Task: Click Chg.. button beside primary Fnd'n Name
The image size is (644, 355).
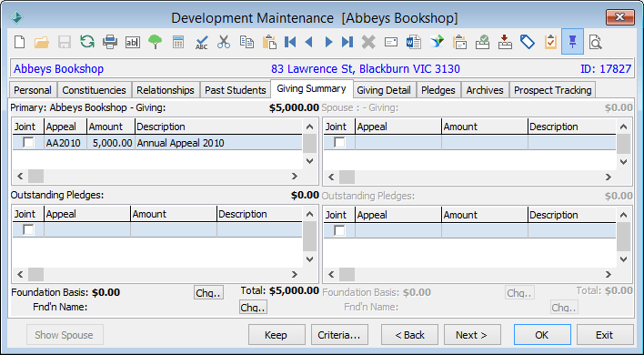Action: 253,307
